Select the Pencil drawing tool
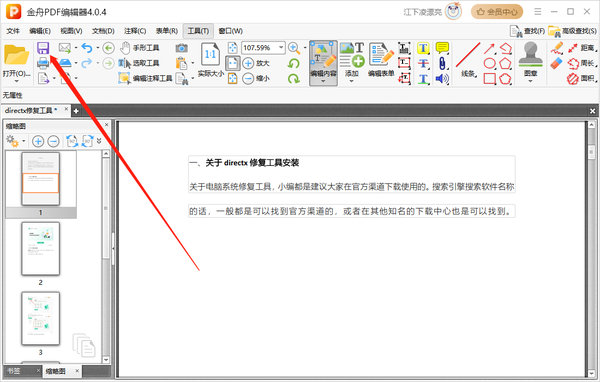The width and height of the screenshot is (600, 382). click(557, 48)
